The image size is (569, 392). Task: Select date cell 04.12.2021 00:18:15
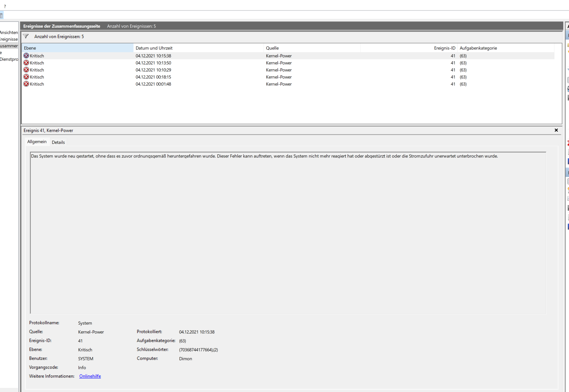click(153, 77)
